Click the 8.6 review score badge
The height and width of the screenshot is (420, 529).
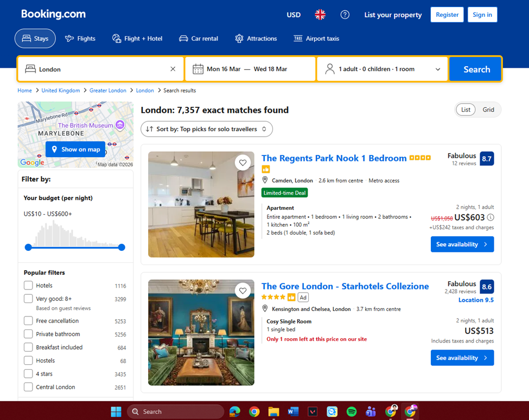coord(487,287)
